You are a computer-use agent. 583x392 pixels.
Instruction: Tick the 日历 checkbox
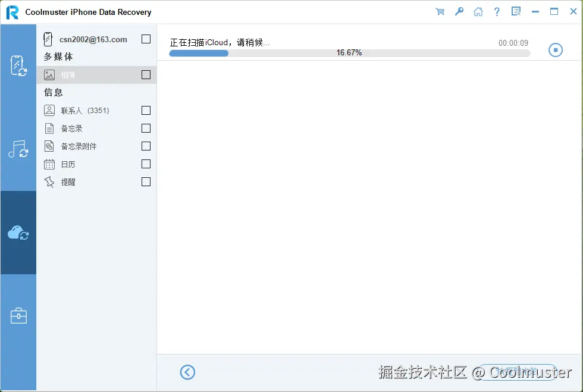click(146, 164)
